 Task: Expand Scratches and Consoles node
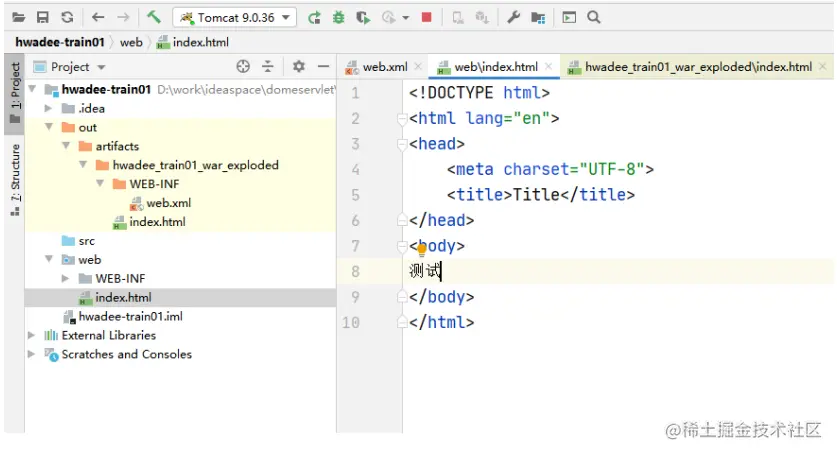[31, 354]
